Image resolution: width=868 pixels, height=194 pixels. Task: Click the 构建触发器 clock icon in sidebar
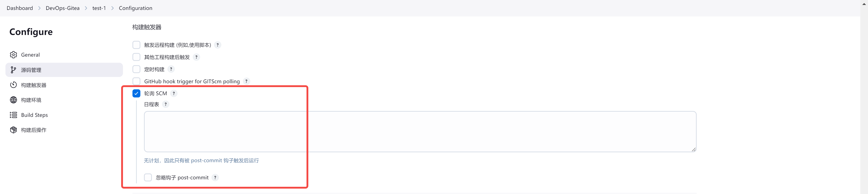14,85
